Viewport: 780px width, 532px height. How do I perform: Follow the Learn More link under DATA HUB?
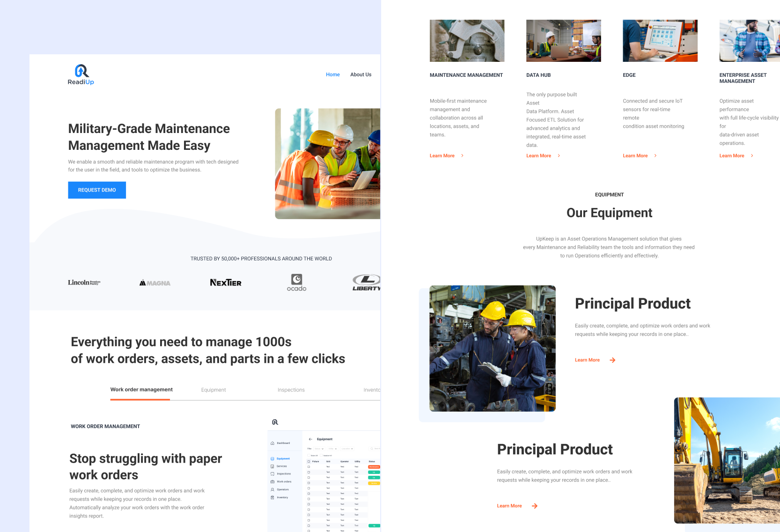(x=539, y=155)
